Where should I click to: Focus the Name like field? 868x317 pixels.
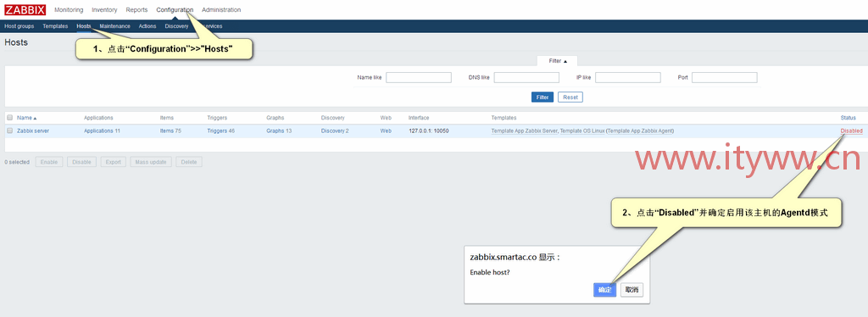click(419, 77)
